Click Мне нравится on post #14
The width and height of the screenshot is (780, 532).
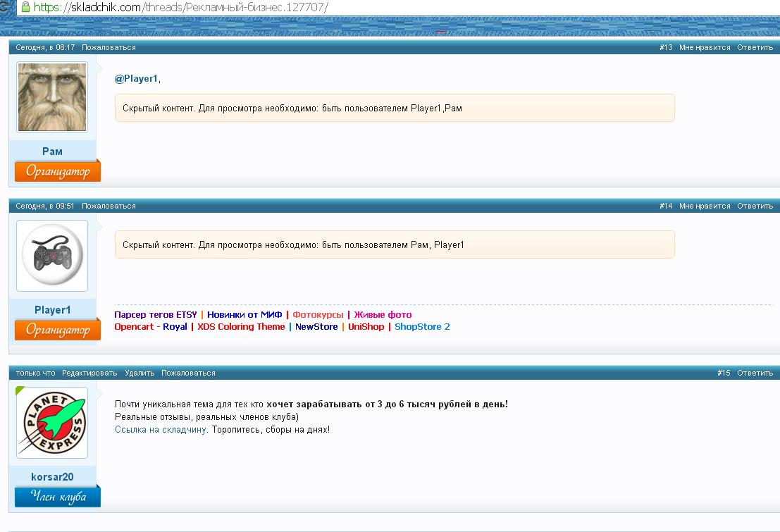(x=705, y=206)
